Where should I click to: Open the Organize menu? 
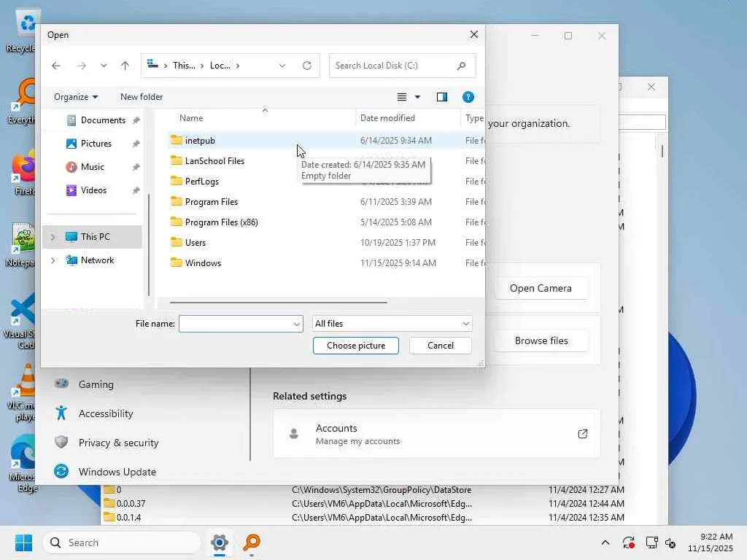(75, 97)
